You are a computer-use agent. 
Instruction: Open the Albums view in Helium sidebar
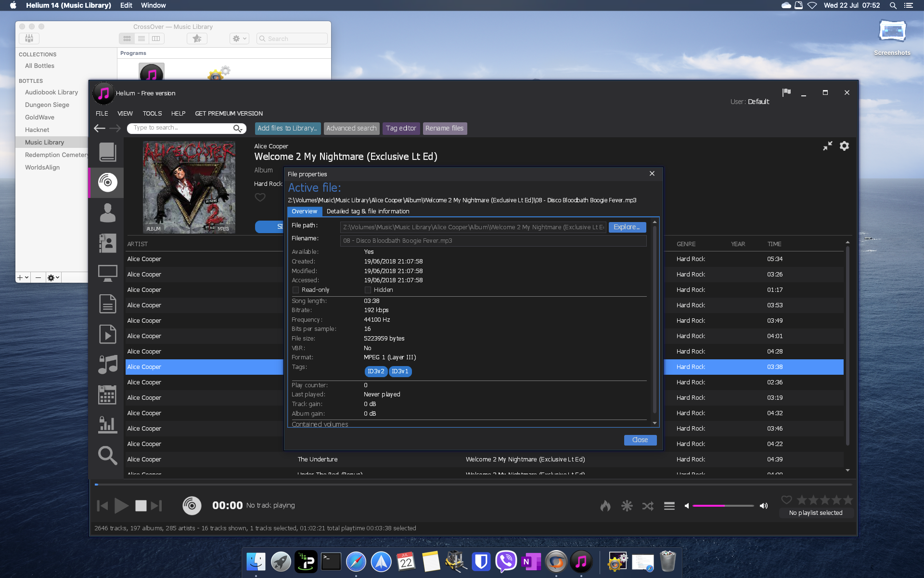pyautogui.click(x=107, y=183)
